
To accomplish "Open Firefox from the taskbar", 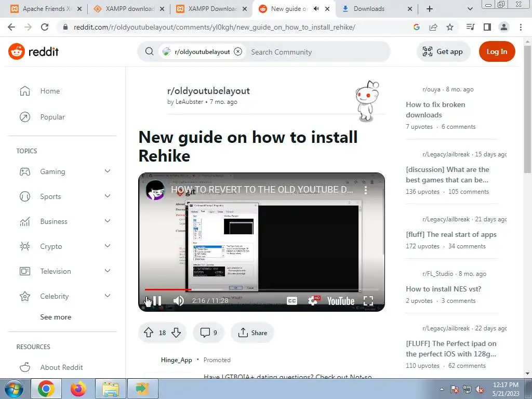I will click(78, 389).
